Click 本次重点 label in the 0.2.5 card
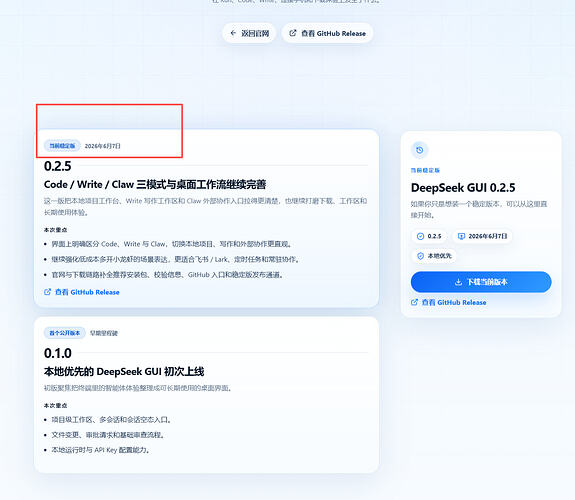 point(55,230)
